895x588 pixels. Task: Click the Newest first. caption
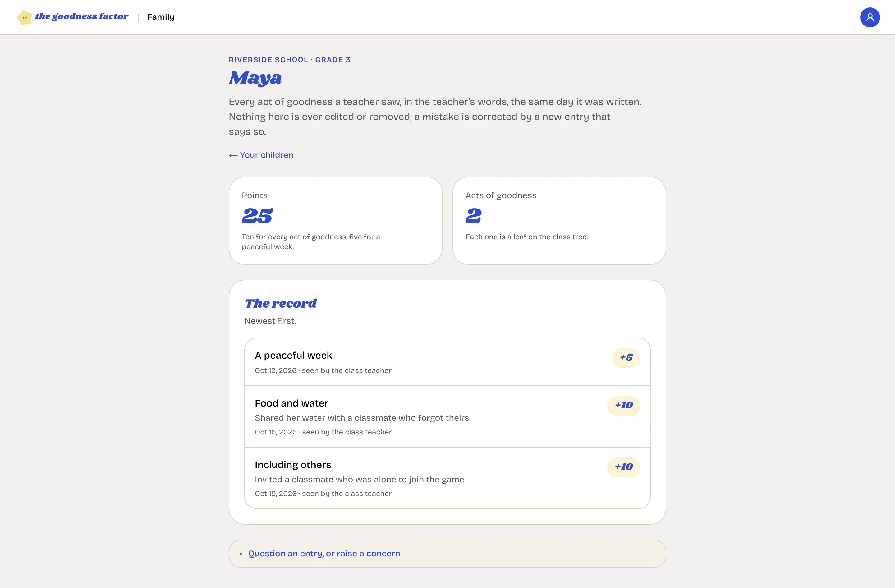[x=270, y=321]
